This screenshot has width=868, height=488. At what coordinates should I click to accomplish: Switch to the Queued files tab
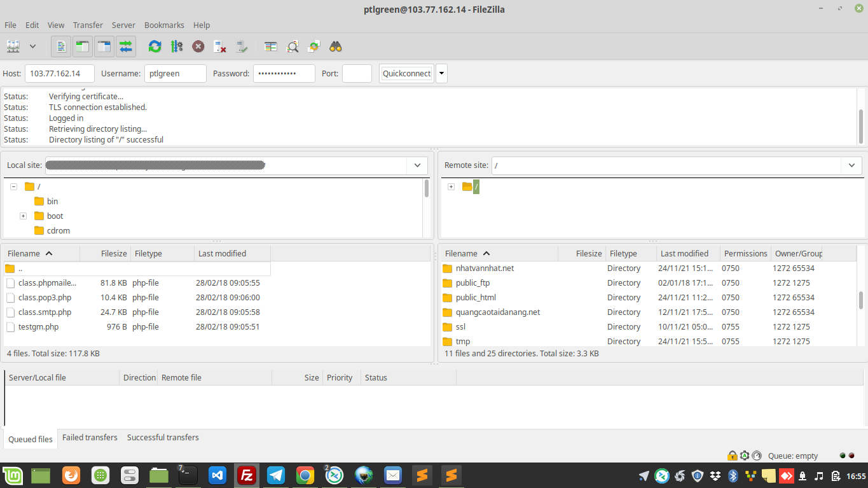[x=31, y=439]
